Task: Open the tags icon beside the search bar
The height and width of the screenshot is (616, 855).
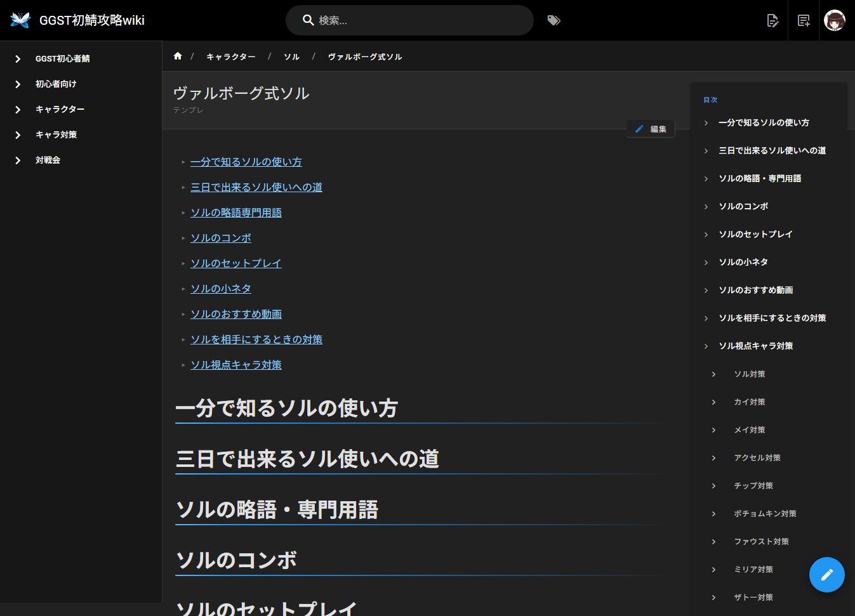Action: (x=554, y=20)
